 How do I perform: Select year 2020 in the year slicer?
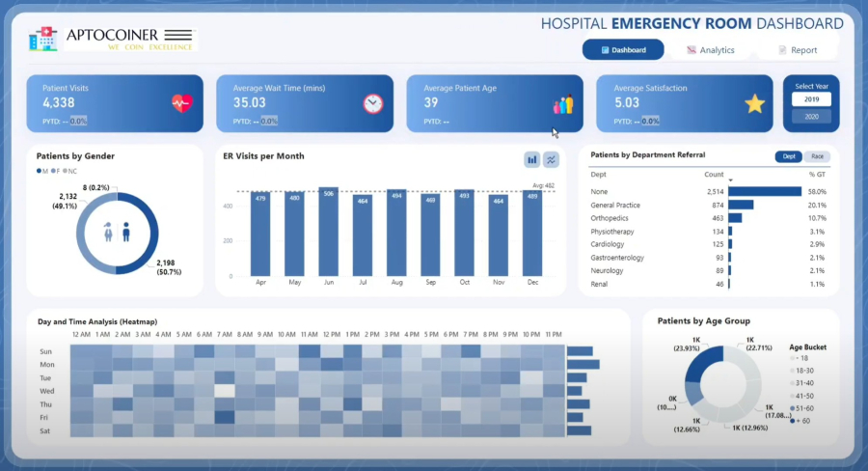tap(810, 117)
